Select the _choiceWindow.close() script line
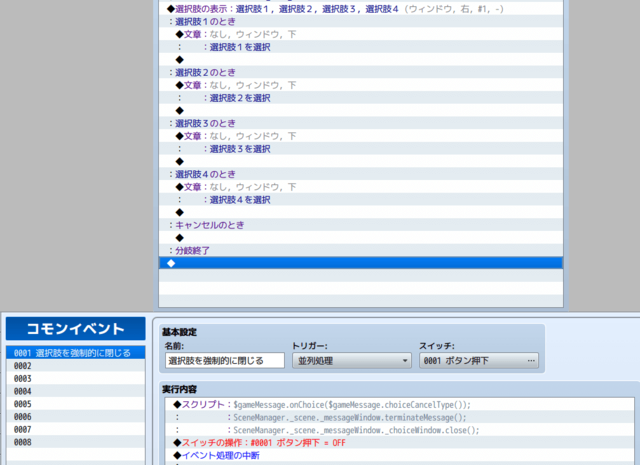 [400, 430]
